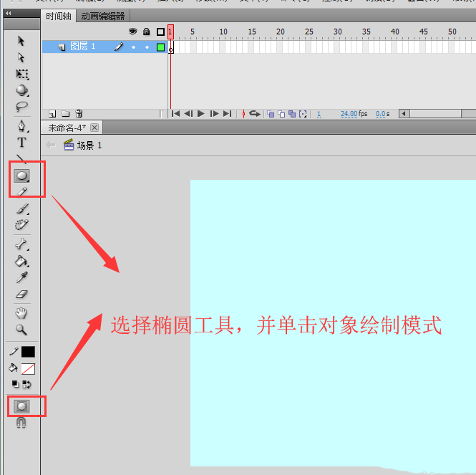Toggle Edit Multiple Frames
This screenshot has width=476, height=475.
click(x=292, y=114)
